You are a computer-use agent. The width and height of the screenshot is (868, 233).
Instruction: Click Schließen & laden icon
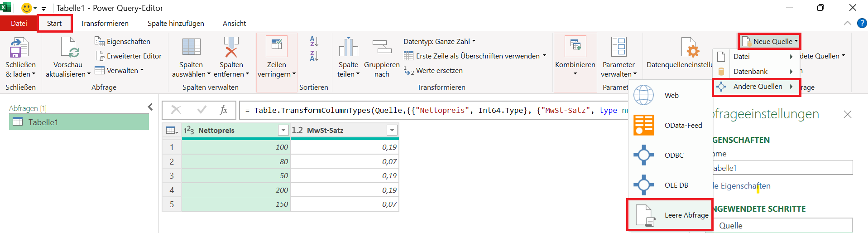19,48
